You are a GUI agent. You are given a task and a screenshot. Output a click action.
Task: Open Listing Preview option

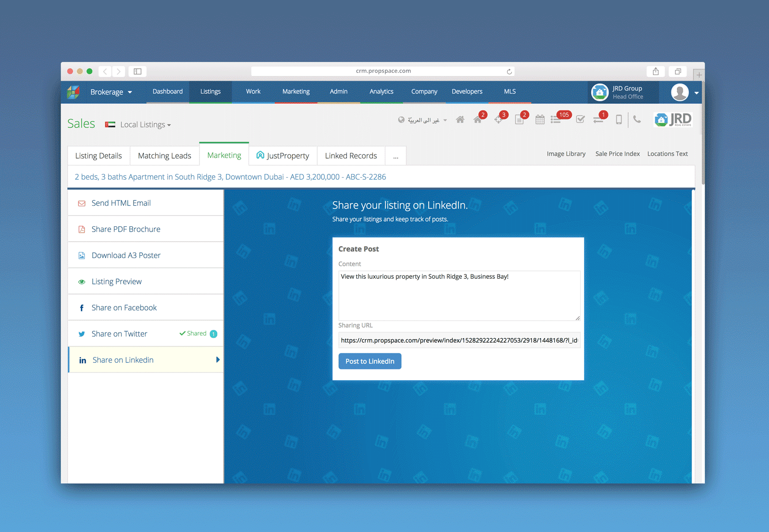click(146, 282)
